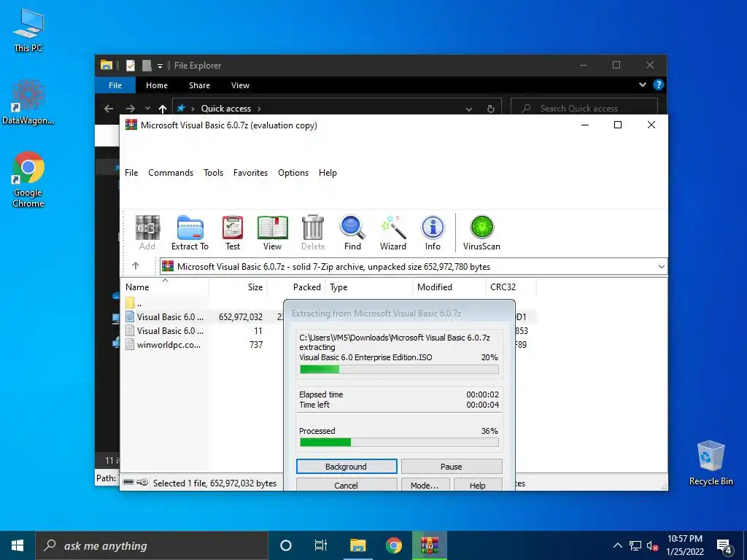Click File Explorer back arrow

109,109
